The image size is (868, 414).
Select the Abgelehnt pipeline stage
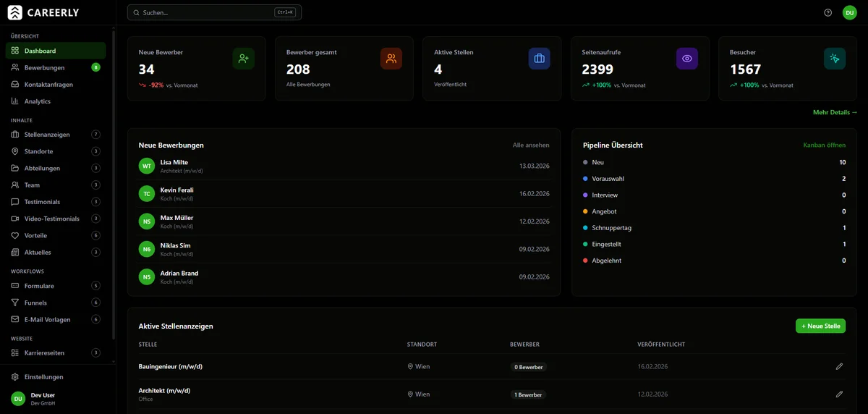pyautogui.click(x=714, y=261)
